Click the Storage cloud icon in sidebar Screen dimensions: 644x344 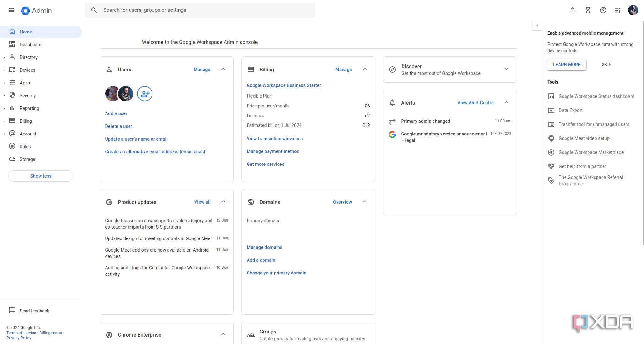pyautogui.click(x=12, y=159)
